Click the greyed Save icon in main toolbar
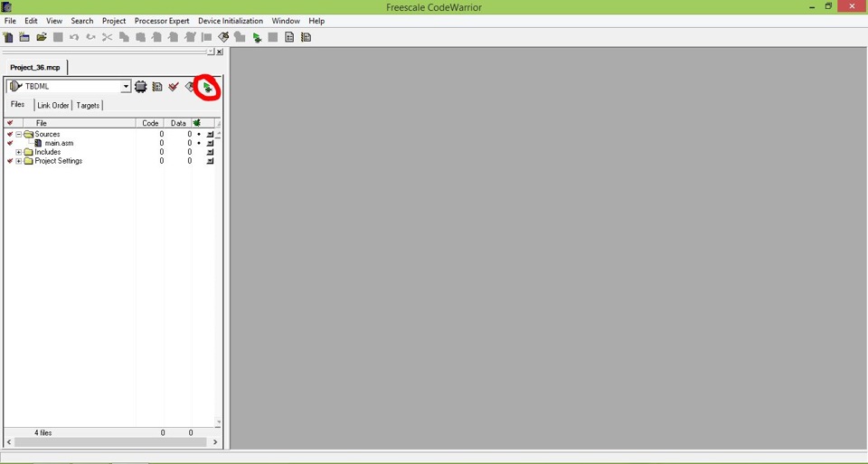The image size is (868, 464). click(58, 37)
